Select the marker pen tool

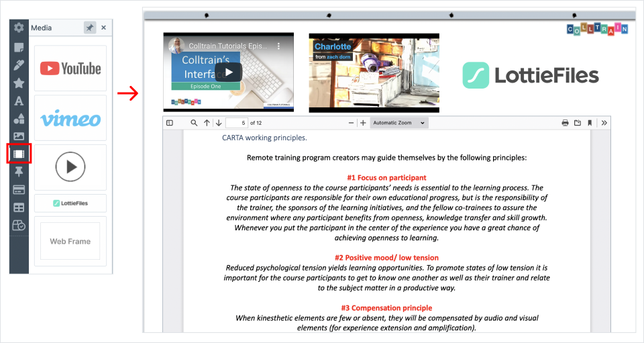[x=19, y=65]
